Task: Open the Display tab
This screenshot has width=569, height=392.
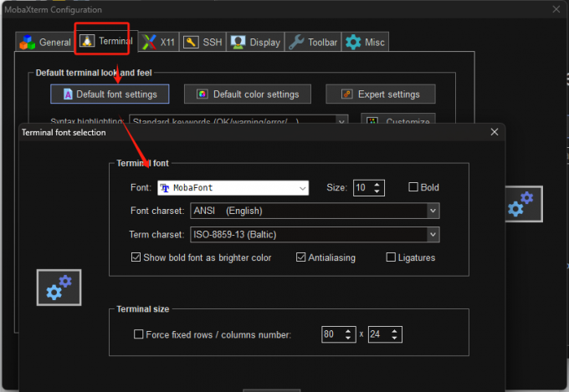Action: click(x=256, y=42)
